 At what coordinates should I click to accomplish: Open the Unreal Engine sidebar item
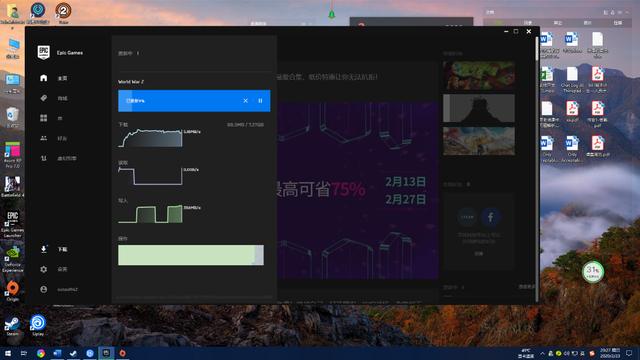[x=58, y=158]
